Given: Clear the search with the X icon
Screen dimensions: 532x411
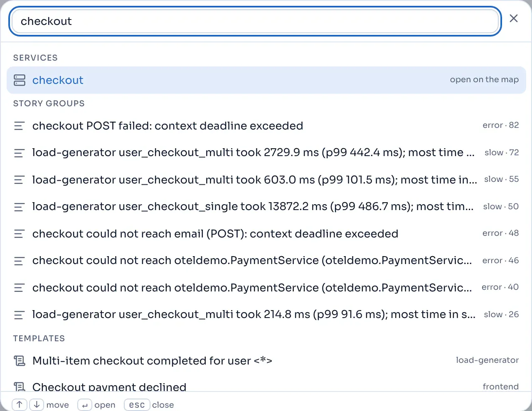Looking at the screenshot, I should tap(514, 19).
